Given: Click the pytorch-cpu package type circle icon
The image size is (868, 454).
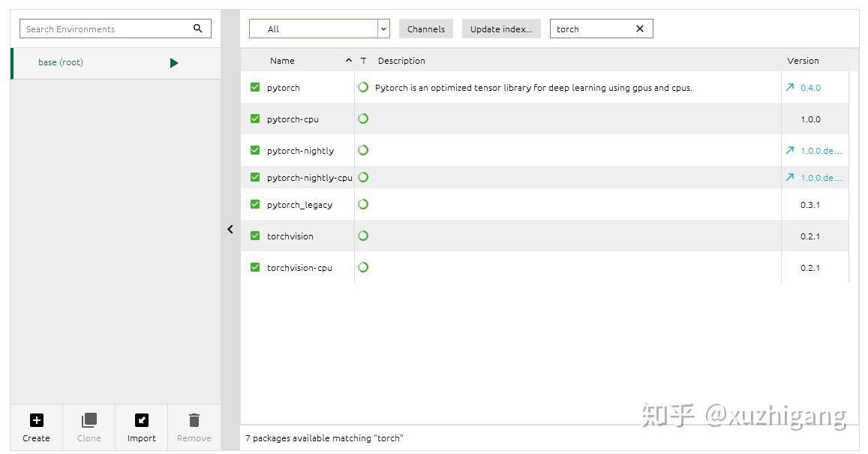Looking at the screenshot, I should pyautogui.click(x=363, y=119).
